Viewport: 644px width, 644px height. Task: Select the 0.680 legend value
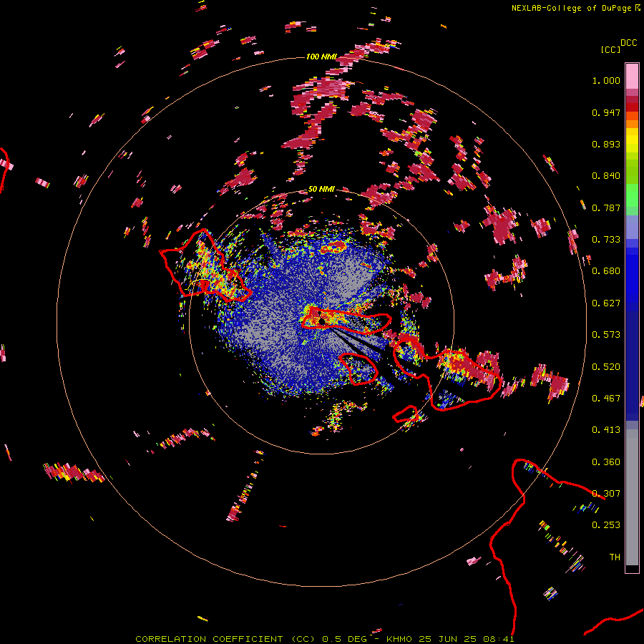[x=606, y=271]
